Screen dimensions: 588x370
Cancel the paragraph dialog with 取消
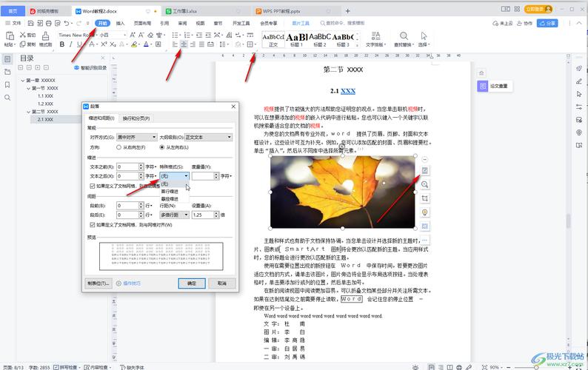click(222, 283)
